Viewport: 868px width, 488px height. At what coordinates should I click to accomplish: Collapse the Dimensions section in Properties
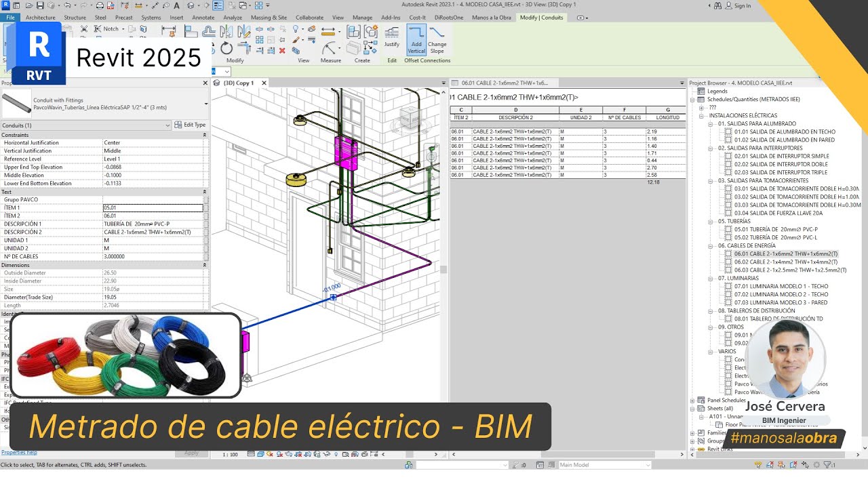[x=205, y=265]
